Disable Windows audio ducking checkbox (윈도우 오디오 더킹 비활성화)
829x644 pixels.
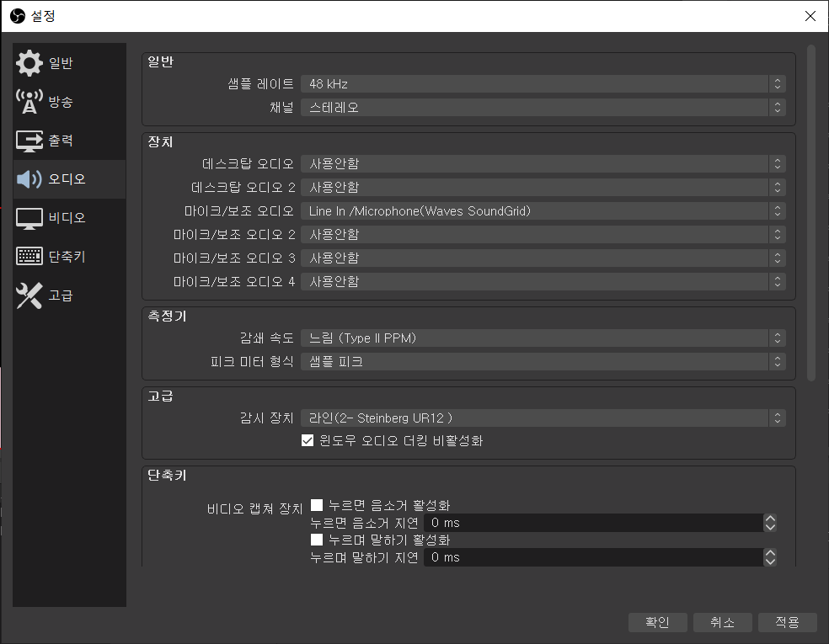(308, 440)
